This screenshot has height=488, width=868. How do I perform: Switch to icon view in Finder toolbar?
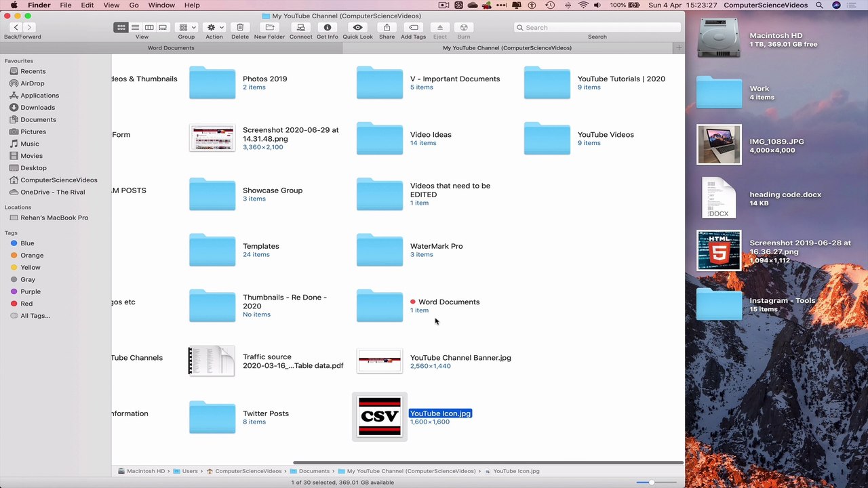point(121,27)
